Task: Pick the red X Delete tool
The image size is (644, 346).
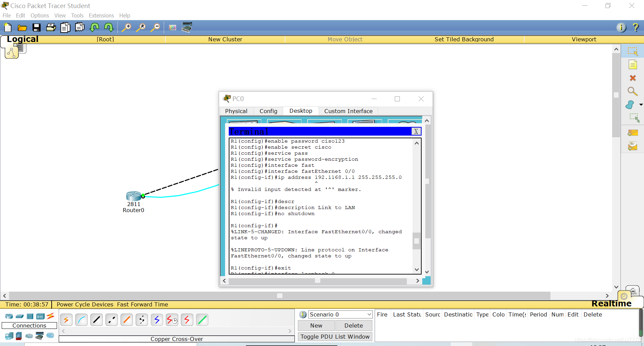Action: pos(633,78)
